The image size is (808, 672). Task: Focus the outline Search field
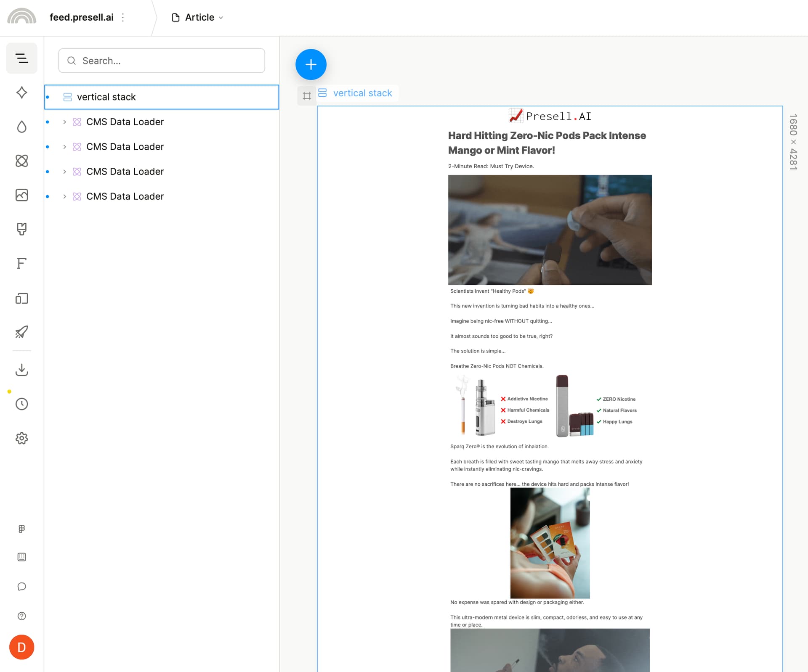click(x=162, y=61)
